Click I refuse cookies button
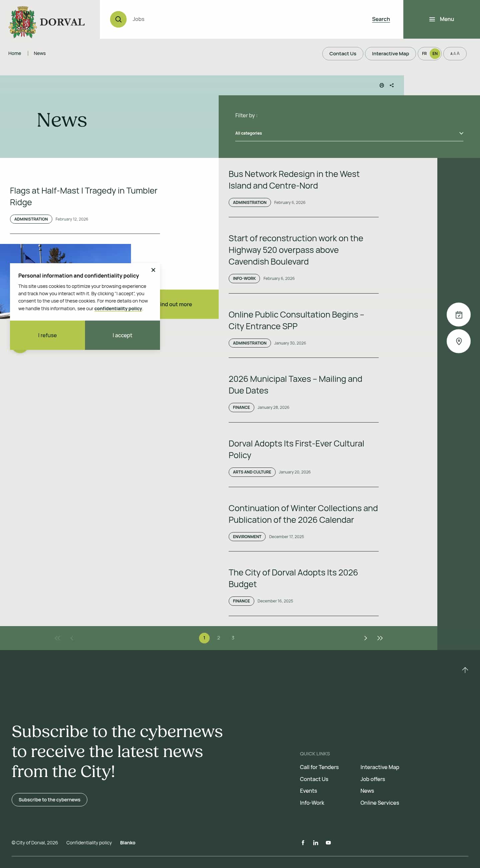480x868 pixels. (x=47, y=335)
